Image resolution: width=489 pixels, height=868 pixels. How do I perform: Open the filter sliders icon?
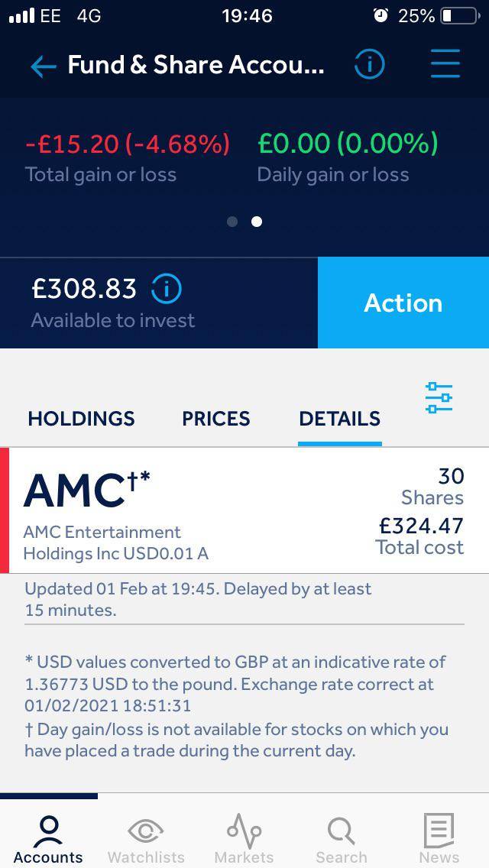tap(439, 397)
